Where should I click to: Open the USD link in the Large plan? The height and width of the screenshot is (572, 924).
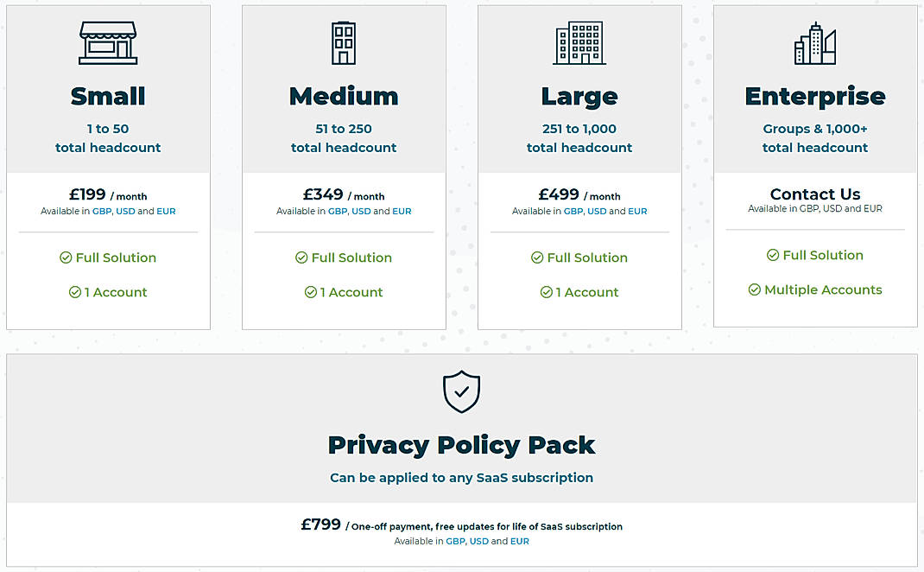tap(597, 211)
